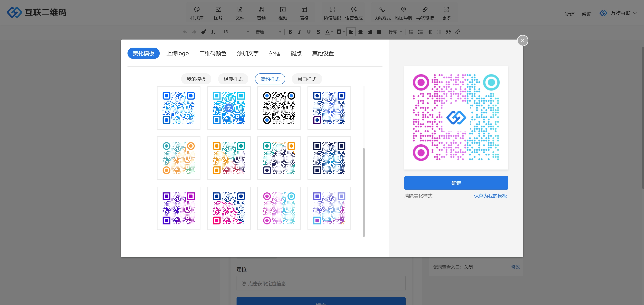Image resolution: width=644 pixels, height=305 pixels.
Task: Pick the Alipay logo blue QR template
Action: tap(229, 108)
